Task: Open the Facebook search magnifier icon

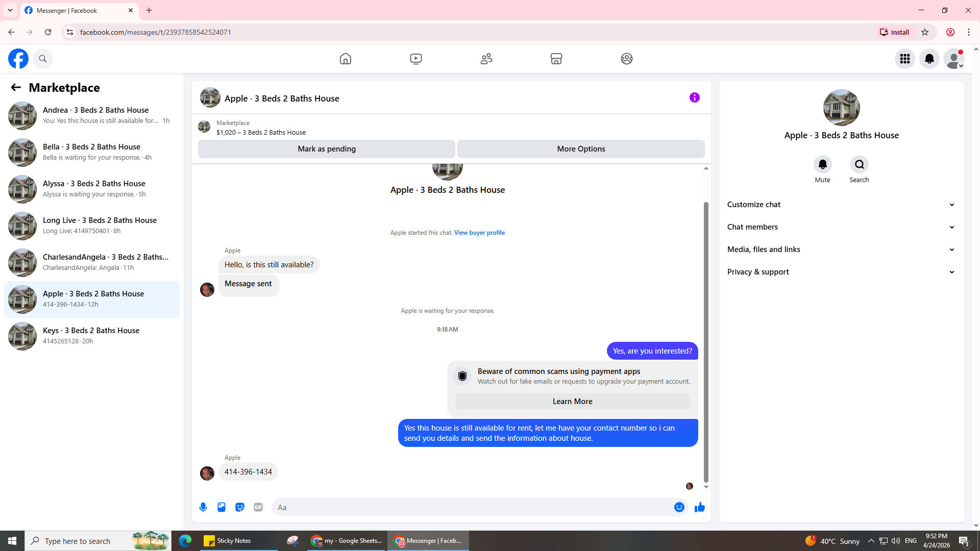Action: pyautogui.click(x=43, y=59)
